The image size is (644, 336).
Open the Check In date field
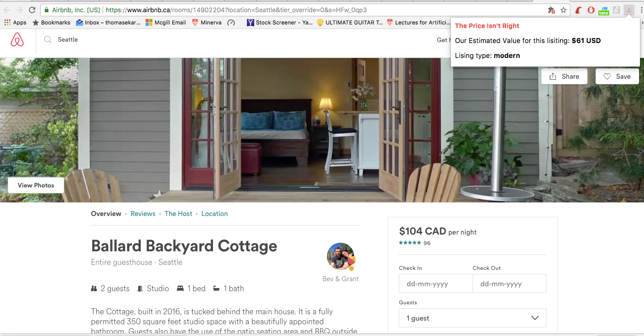pyautogui.click(x=436, y=284)
